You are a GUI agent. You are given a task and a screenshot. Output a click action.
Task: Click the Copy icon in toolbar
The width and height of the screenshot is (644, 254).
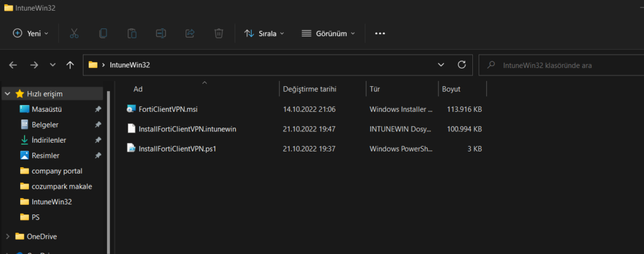[x=103, y=34]
